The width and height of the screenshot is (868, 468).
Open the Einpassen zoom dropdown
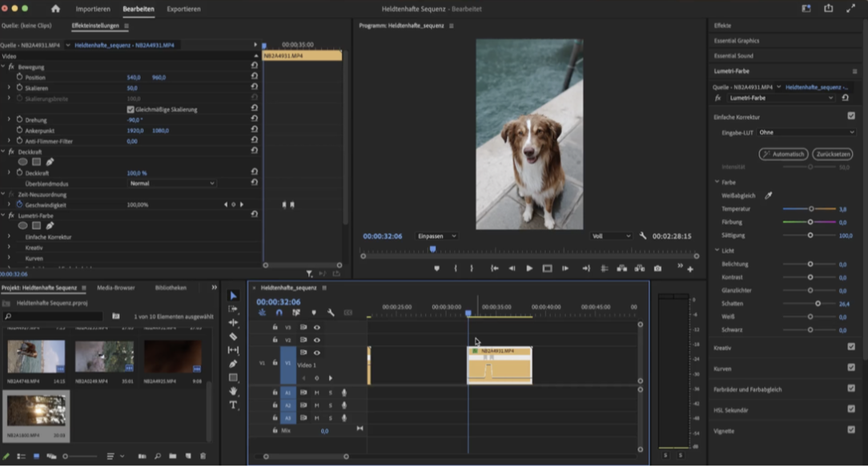436,236
